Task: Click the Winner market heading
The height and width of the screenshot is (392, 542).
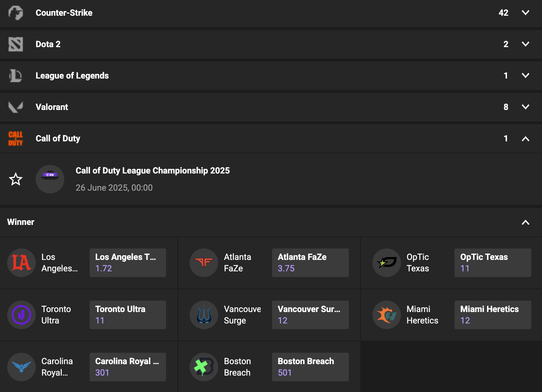Action: (x=21, y=222)
